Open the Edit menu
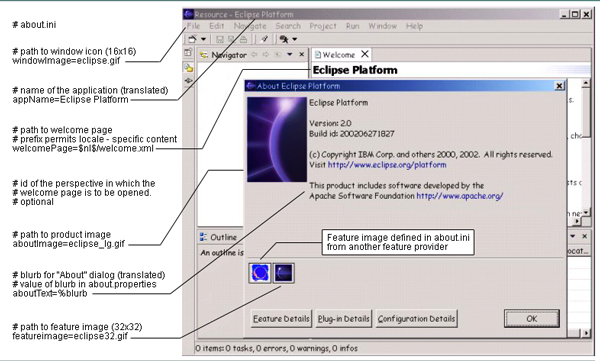 pos(216,26)
